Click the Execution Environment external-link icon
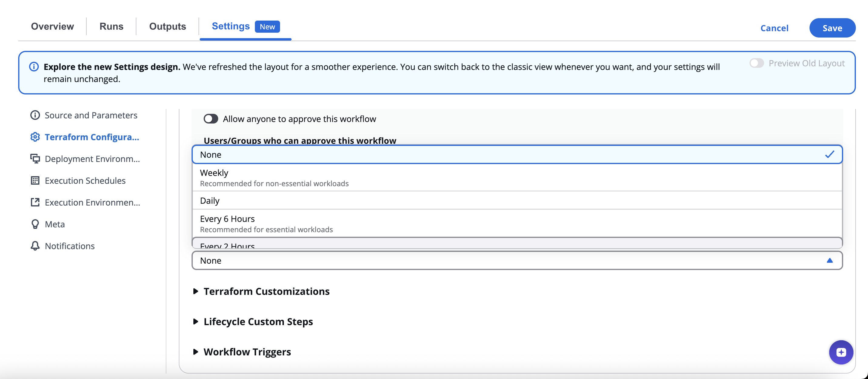 coord(35,202)
